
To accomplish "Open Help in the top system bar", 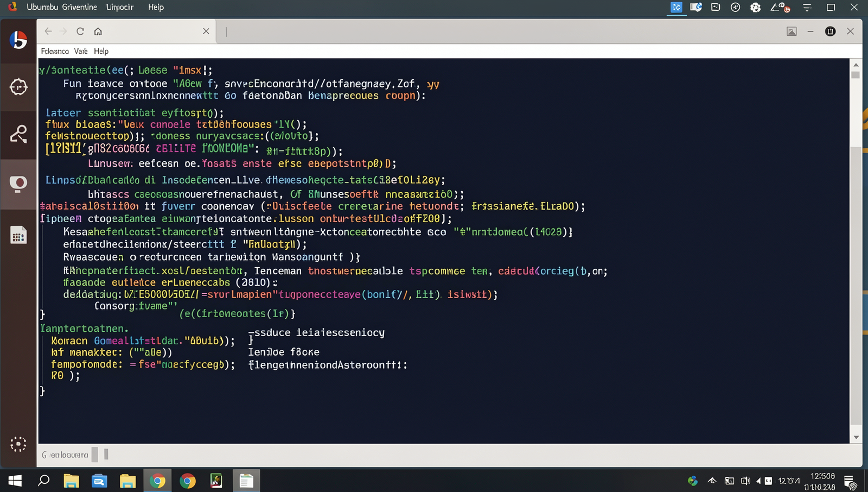I will pyautogui.click(x=156, y=7).
